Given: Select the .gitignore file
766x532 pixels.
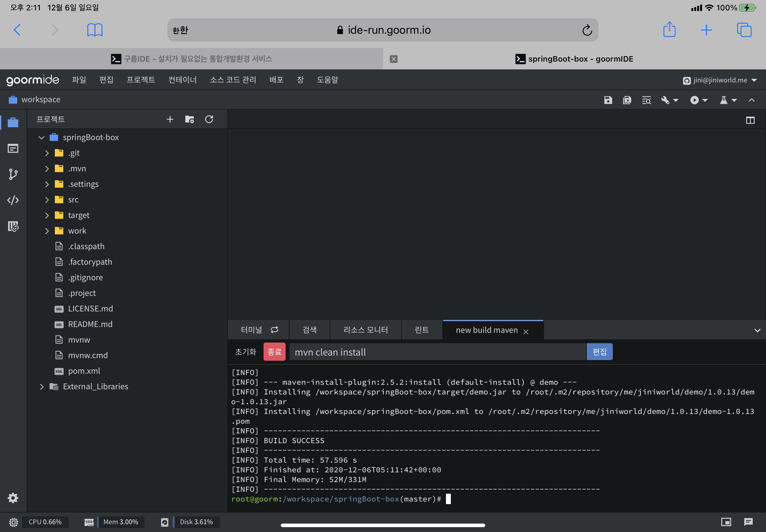Looking at the screenshot, I should click(x=85, y=277).
